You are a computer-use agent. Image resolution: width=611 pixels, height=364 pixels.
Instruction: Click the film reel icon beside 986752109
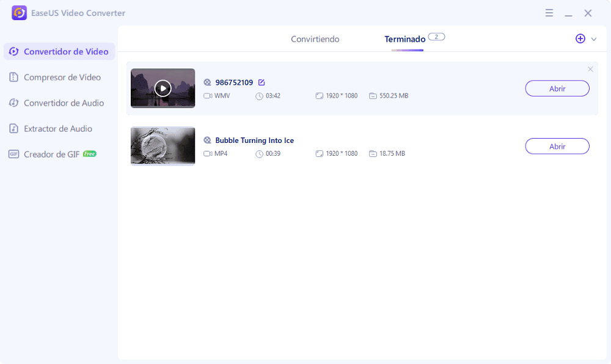[x=207, y=82]
